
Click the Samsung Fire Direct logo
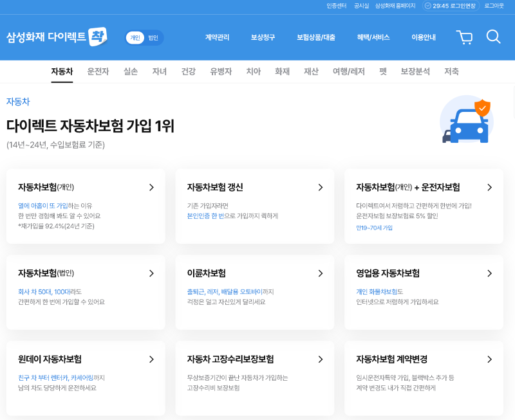pos(57,37)
